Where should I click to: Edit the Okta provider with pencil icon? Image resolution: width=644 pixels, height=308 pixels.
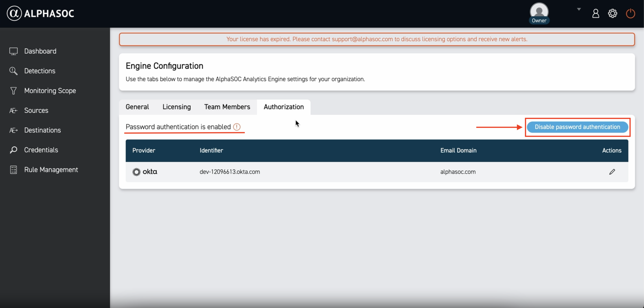(x=612, y=172)
